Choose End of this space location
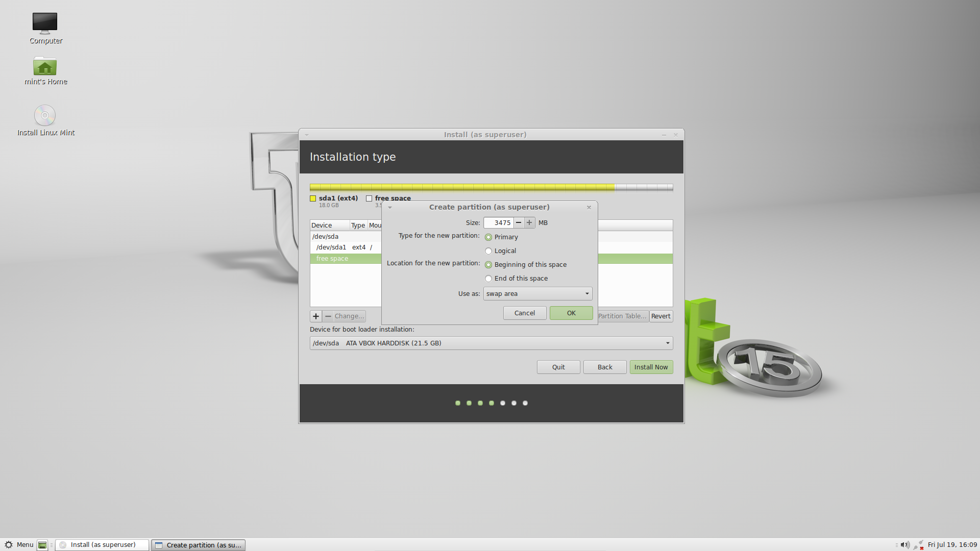Image resolution: width=980 pixels, height=551 pixels. click(x=488, y=279)
